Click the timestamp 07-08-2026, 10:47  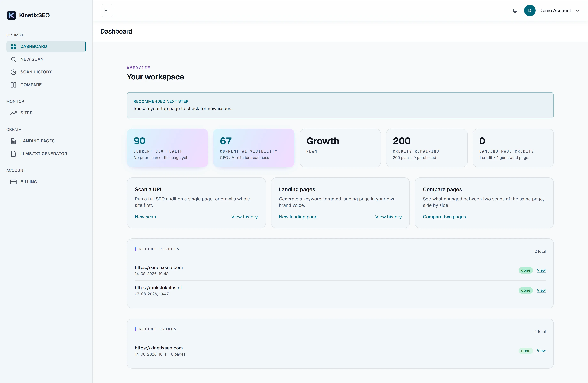(152, 294)
